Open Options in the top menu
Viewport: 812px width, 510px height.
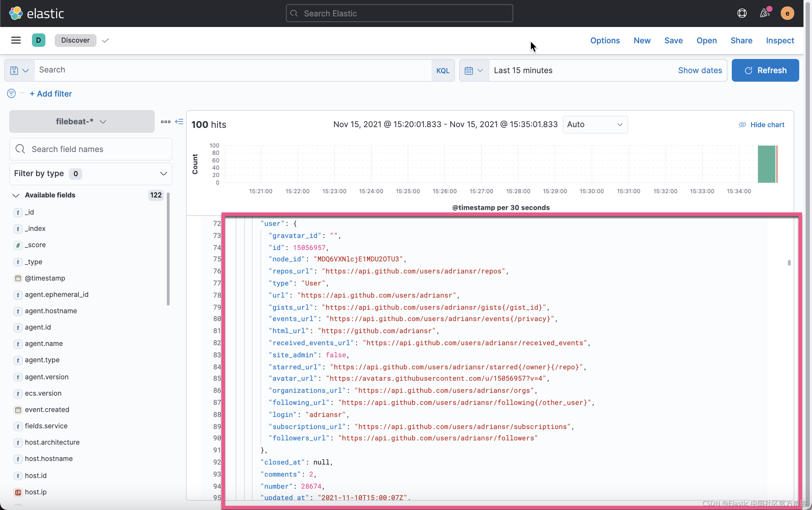[x=605, y=40]
